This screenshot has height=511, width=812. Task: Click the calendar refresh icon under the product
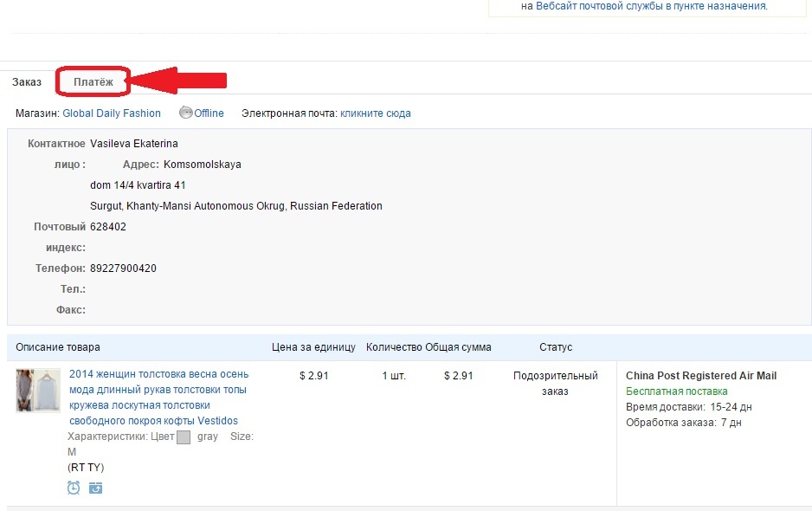(95, 488)
